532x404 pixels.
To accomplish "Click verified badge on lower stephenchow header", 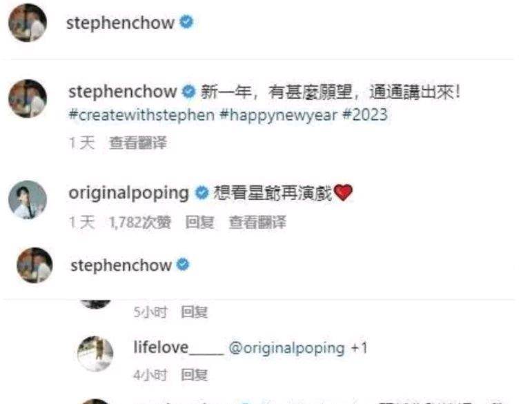I will click(x=183, y=264).
